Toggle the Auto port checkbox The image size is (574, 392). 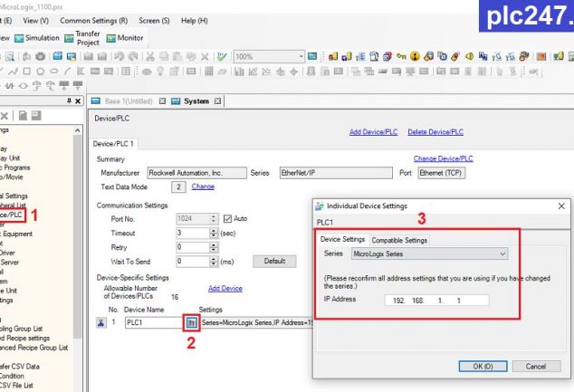point(227,218)
